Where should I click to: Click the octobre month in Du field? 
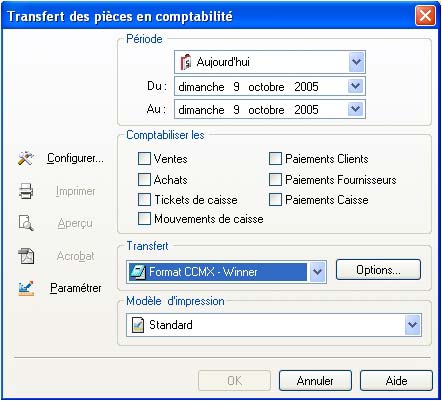[266, 87]
